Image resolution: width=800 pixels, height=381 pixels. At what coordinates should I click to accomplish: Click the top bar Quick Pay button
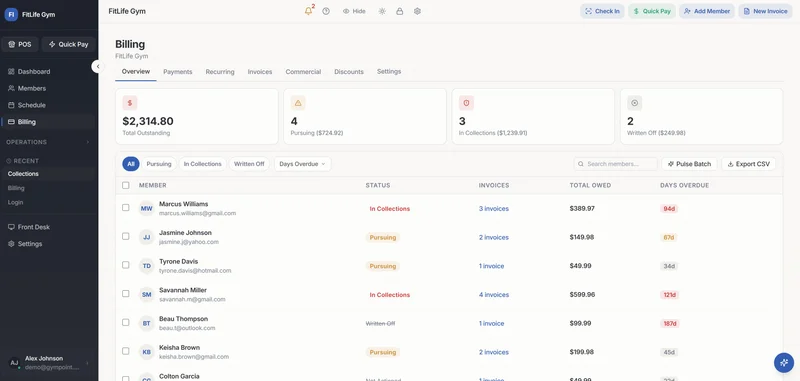[652, 11]
